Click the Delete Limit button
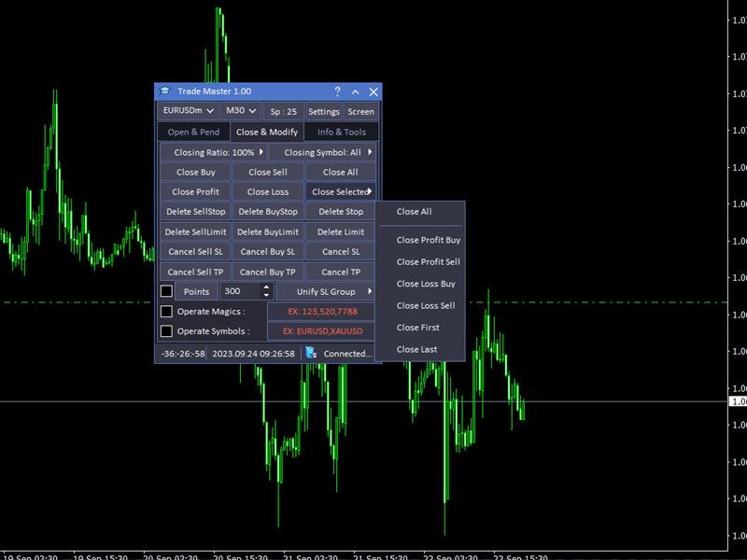Viewport: 747px width, 560px height. pyautogui.click(x=340, y=231)
